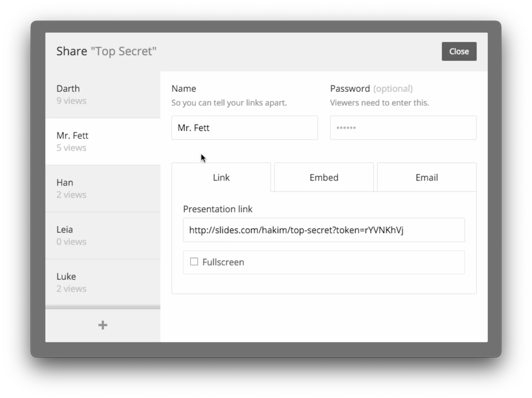Viewport: 532px width, 398px height.
Task: Add a new share link with plus icon
Action: pyautogui.click(x=103, y=325)
